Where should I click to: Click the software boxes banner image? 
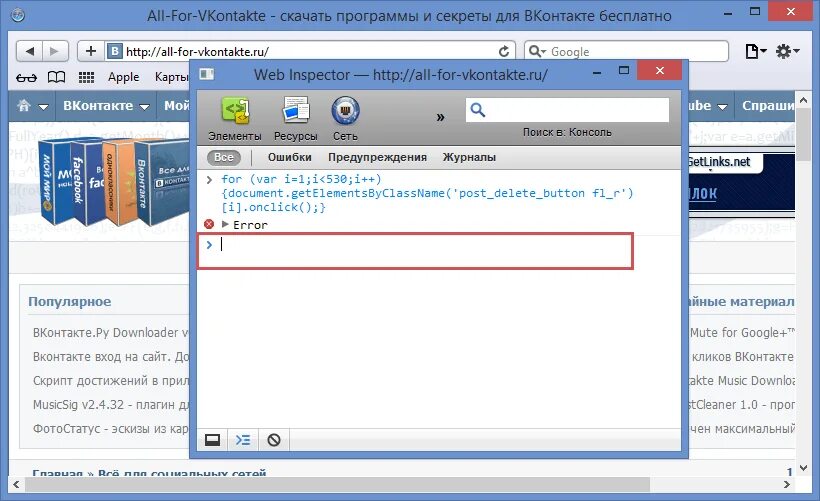(114, 180)
